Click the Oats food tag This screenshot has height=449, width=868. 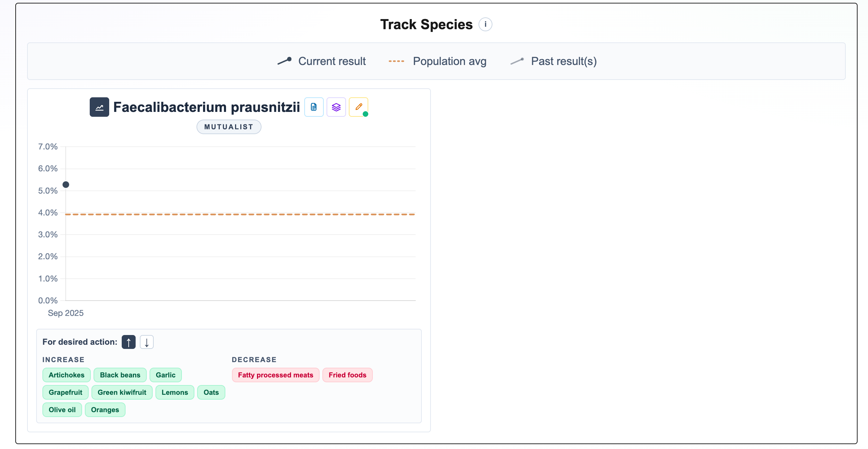pos(211,392)
